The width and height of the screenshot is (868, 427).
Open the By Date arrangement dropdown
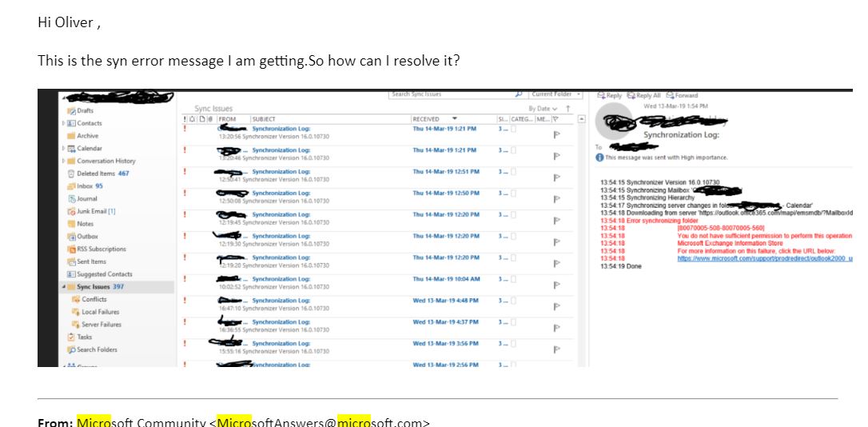[543, 109]
